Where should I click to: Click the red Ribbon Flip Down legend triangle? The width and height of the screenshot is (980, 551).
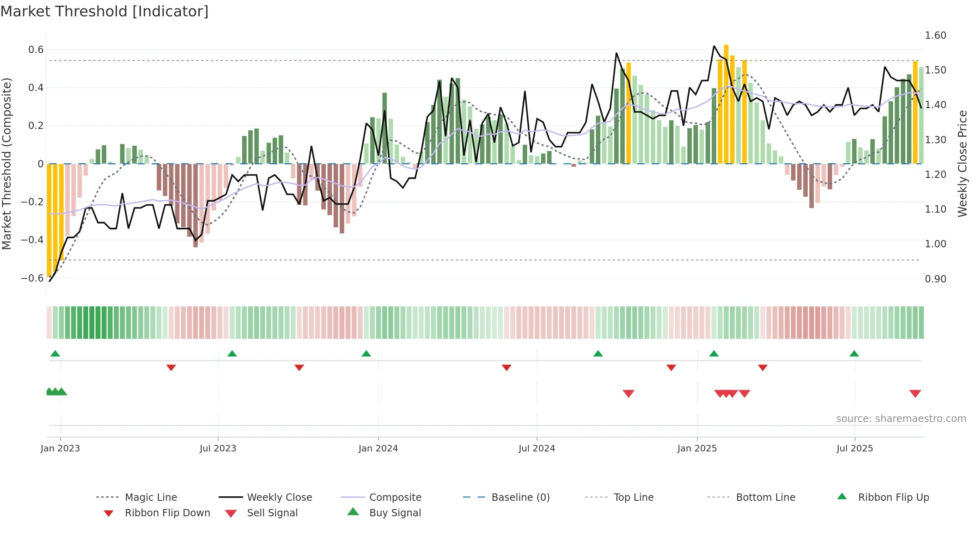[x=109, y=513]
